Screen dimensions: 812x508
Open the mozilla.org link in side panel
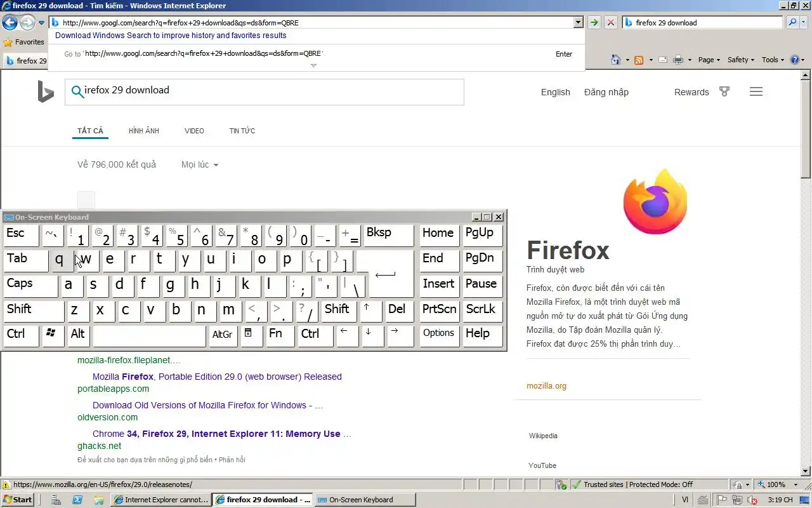tap(546, 386)
